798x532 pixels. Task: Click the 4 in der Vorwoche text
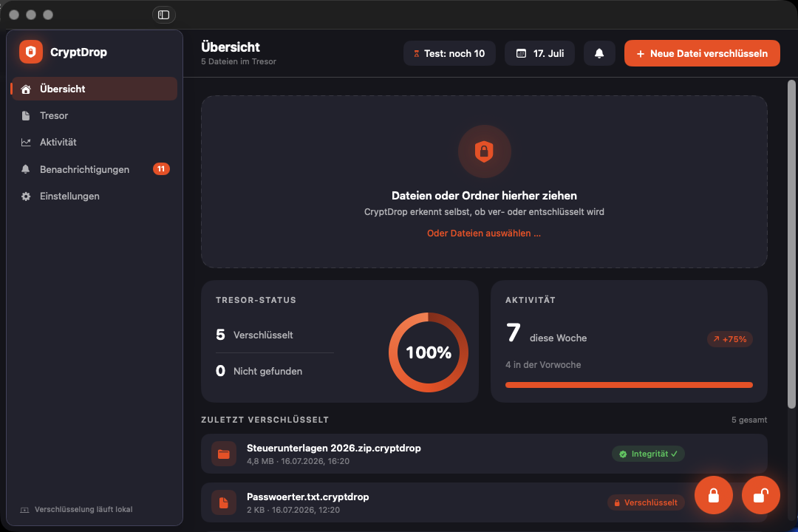543,364
